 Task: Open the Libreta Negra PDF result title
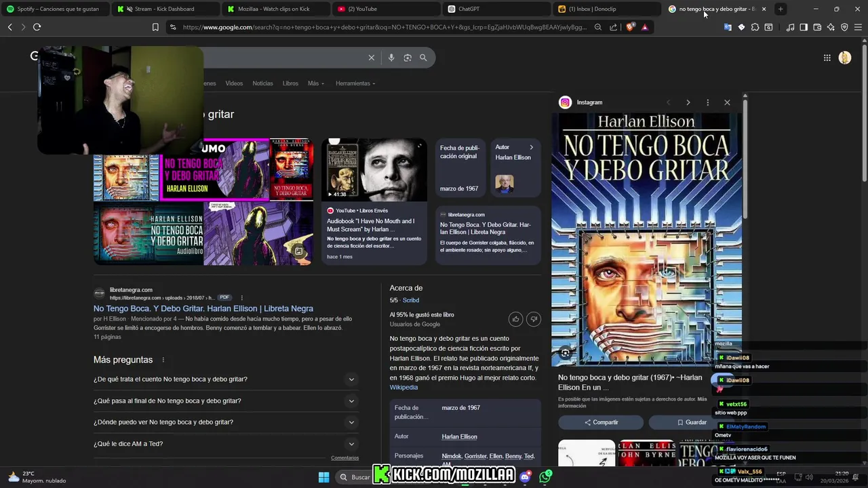[x=203, y=308]
